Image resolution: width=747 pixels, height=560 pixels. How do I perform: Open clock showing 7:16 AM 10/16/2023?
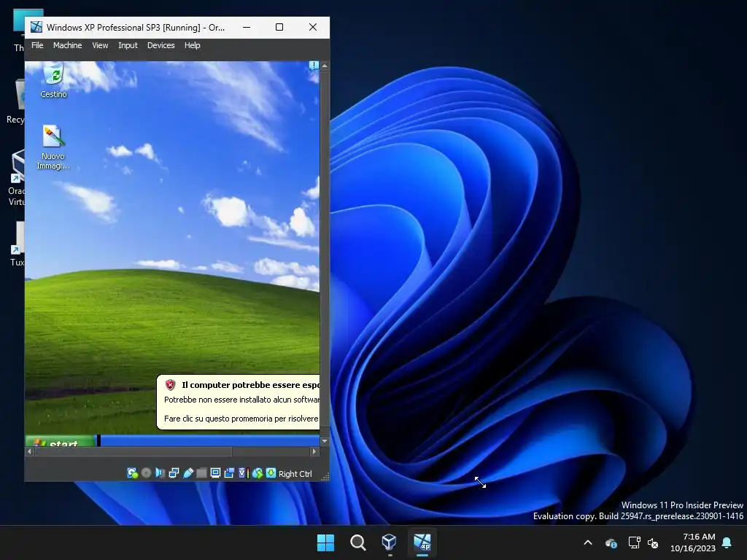693,542
